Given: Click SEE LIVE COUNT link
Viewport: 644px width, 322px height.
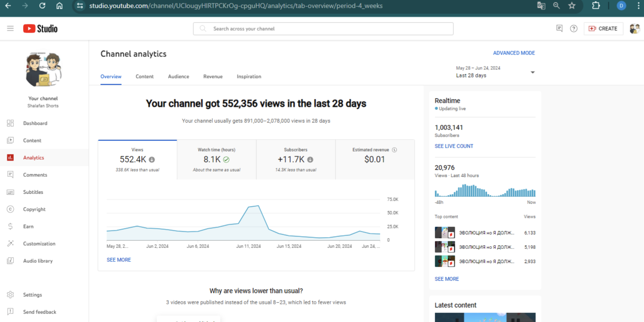Looking at the screenshot, I should click(x=454, y=146).
